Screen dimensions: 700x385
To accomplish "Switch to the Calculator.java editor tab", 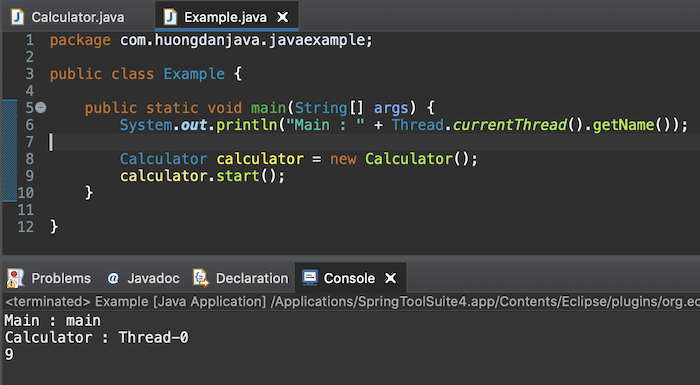I will point(69,17).
